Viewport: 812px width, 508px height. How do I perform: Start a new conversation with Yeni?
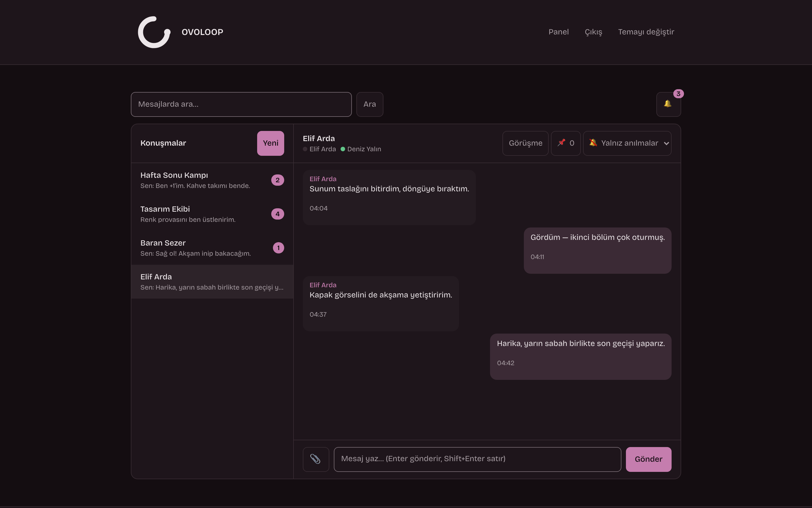[x=270, y=143]
